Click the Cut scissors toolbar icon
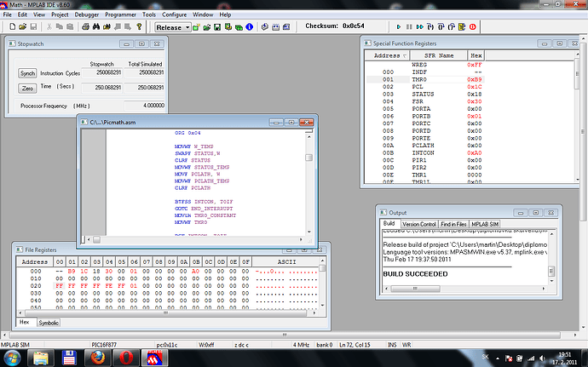Screen dimensions: 588x367 coord(49,26)
